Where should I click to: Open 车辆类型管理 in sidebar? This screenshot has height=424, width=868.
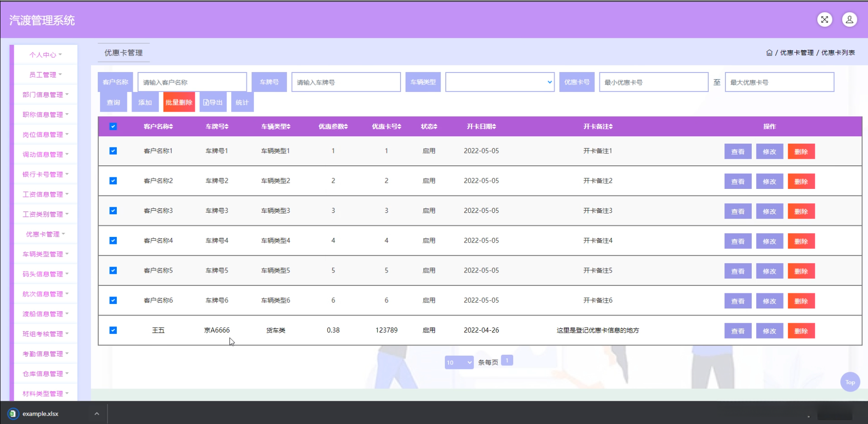(46, 254)
